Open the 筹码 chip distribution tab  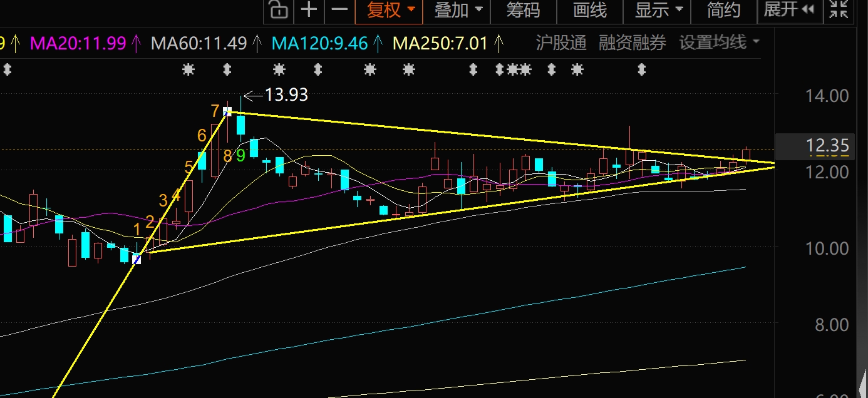coord(523,10)
